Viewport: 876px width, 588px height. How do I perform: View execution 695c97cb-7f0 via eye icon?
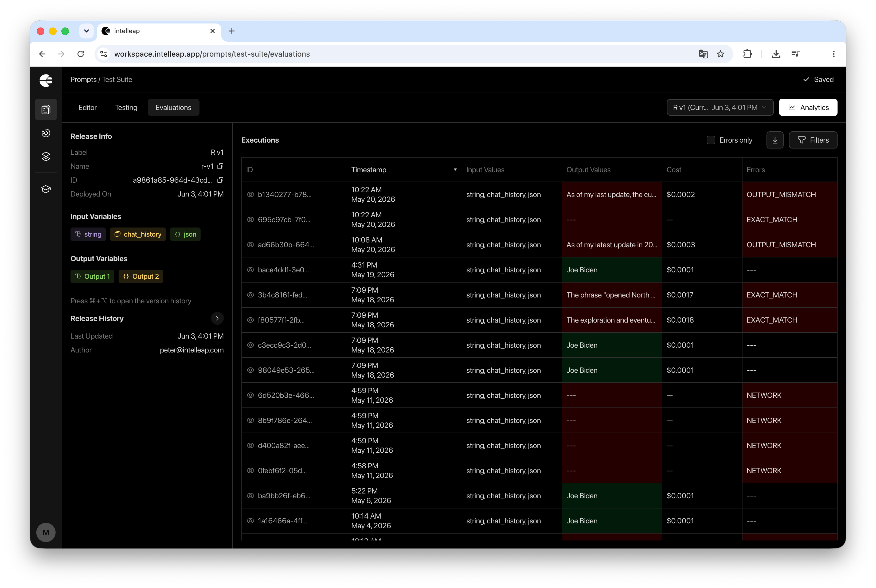(251, 219)
